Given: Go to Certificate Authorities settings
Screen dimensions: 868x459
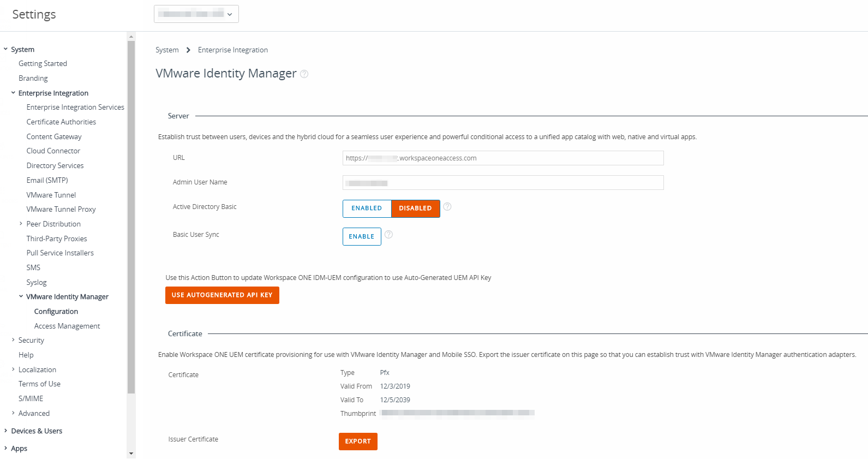Looking at the screenshot, I should click(x=61, y=122).
